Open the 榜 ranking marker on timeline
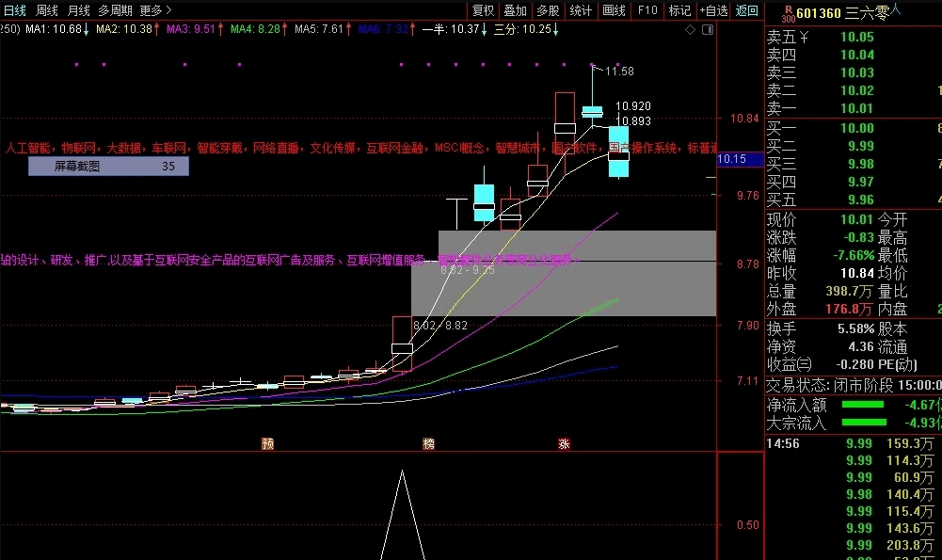942x560 pixels. click(x=428, y=443)
